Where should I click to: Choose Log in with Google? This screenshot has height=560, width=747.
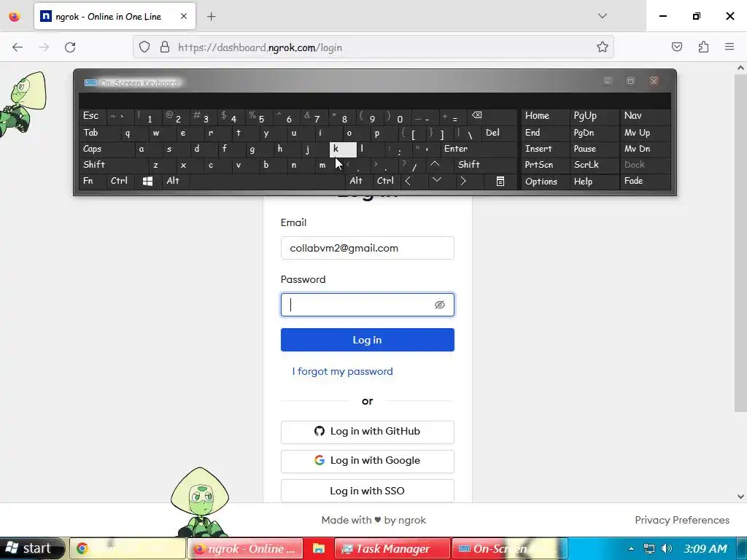click(368, 461)
